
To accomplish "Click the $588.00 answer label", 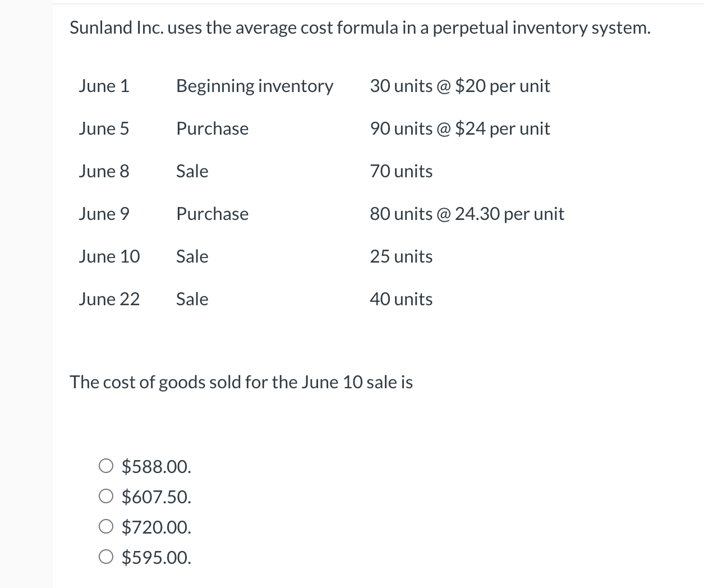I will click(157, 466).
